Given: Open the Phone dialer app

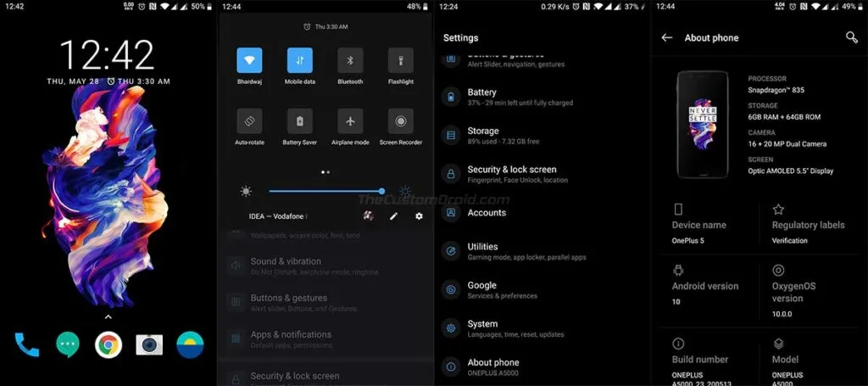Looking at the screenshot, I should [x=27, y=345].
